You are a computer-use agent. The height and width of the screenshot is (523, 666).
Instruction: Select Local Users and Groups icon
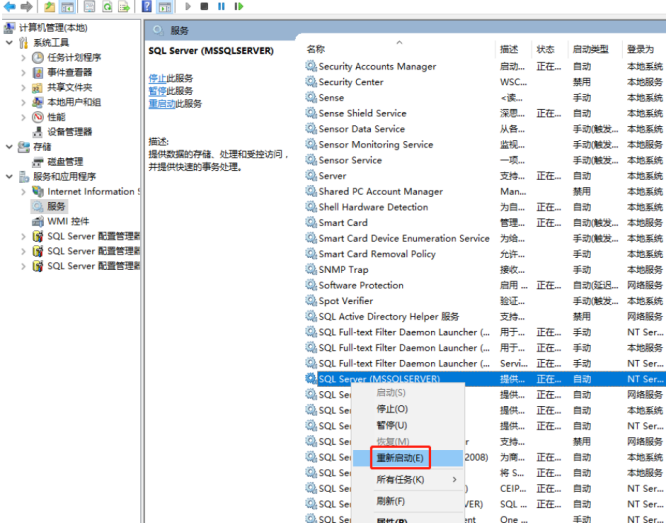coord(38,102)
